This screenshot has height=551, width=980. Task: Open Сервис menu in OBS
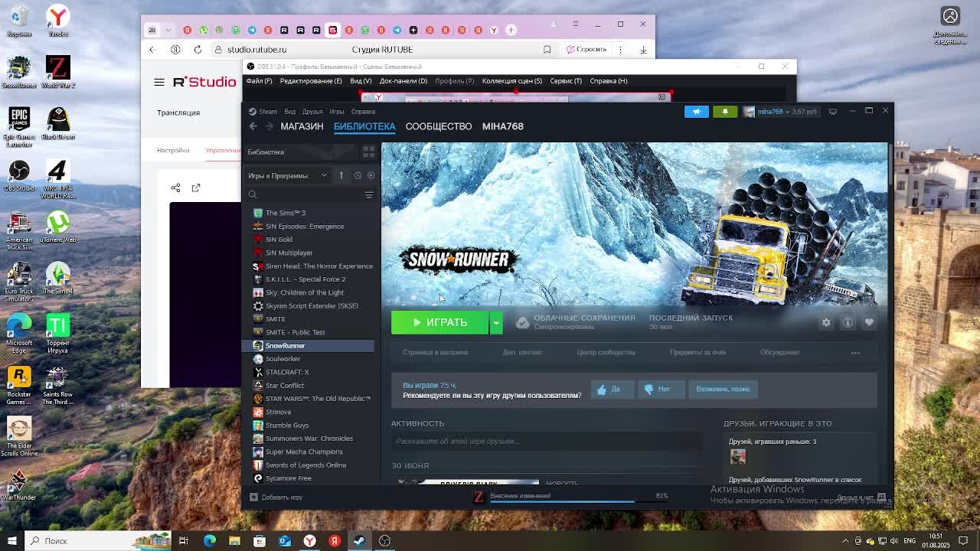tap(566, 81)
